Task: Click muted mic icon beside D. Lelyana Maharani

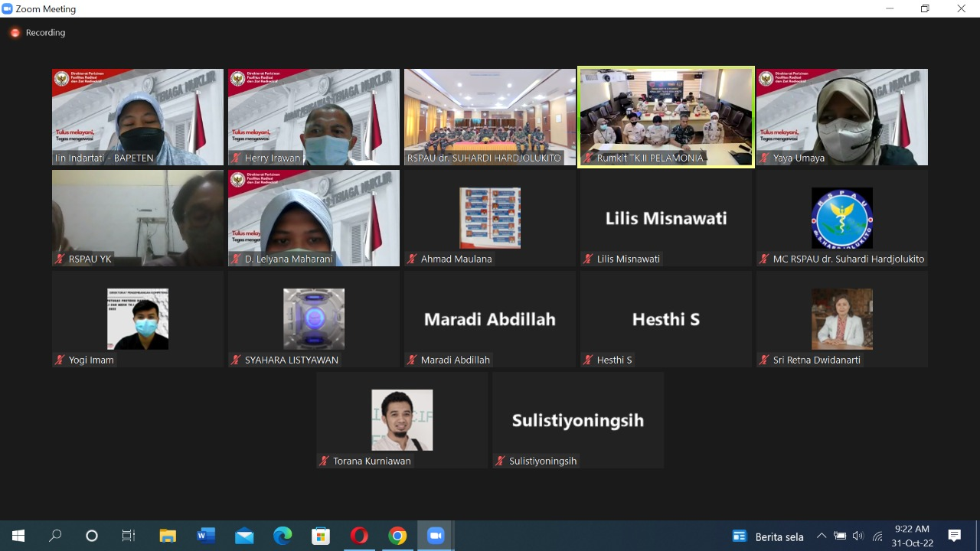Action: tap(236, 259)
